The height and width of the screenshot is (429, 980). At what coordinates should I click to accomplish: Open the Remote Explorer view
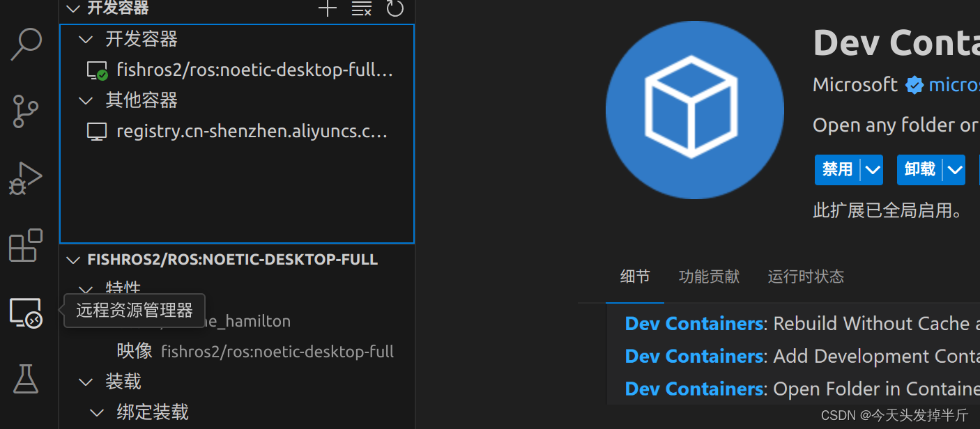[26, 313]
